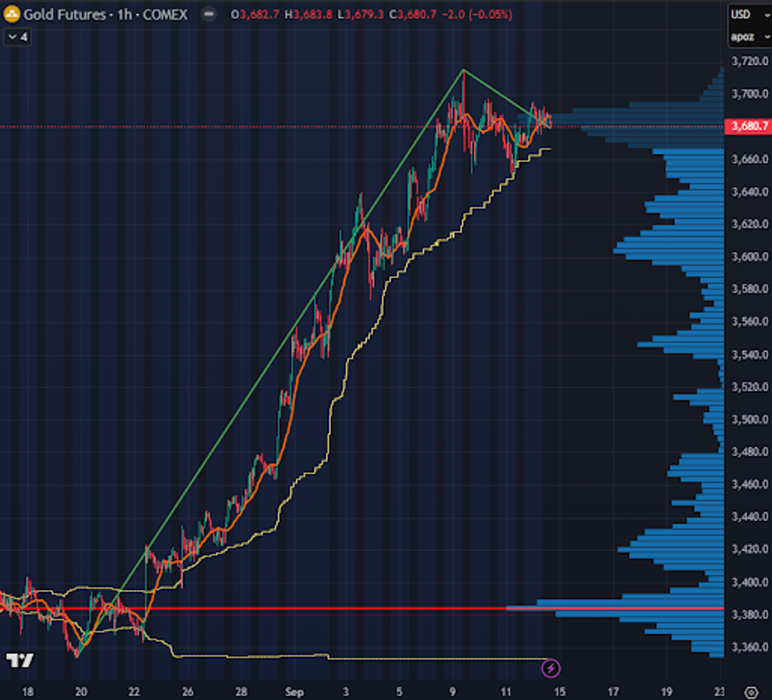
Task: Click the H3,683.8 high value
Action: coord(308,15)
